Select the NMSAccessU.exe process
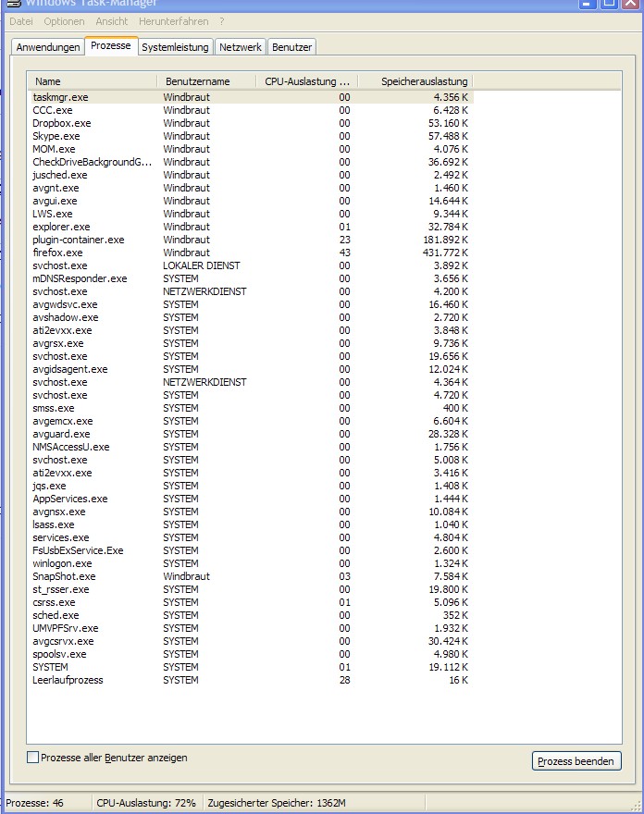 click(x=251, y=447)
